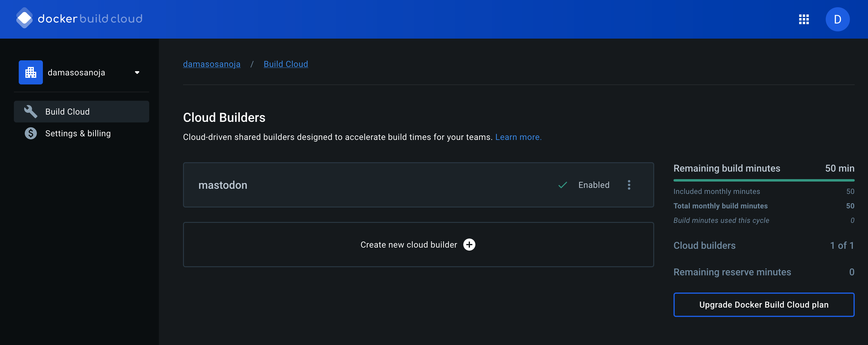
Task: Open the user avatar D menu
Action: click(x=837, y=19)
